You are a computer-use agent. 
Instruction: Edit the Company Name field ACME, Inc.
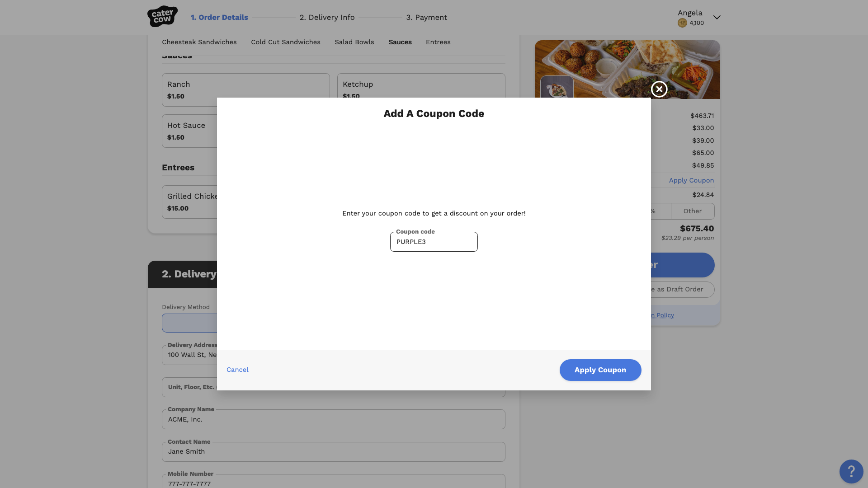point(334,419)
